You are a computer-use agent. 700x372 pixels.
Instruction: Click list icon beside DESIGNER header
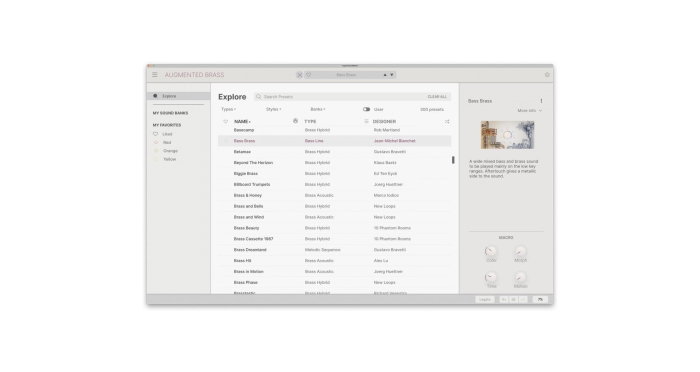366,121
